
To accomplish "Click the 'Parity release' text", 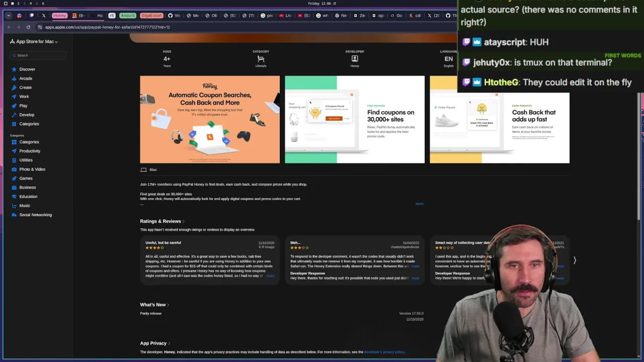I will tap(150, 313).
